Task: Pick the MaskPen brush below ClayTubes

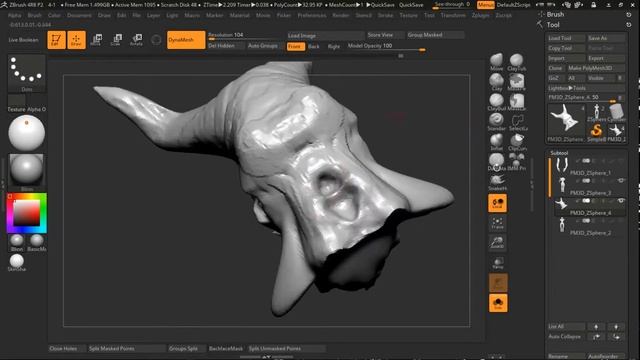Action: [x=517, y=82]
